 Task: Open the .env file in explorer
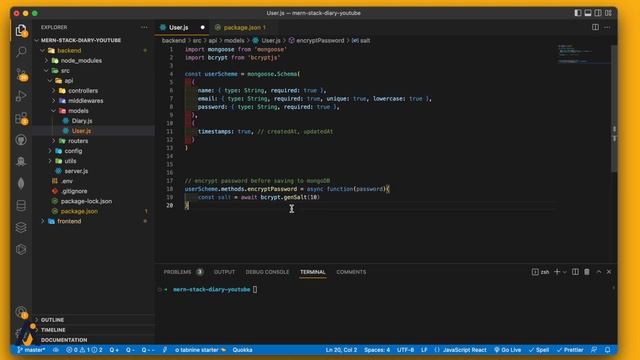pos(93,181)
